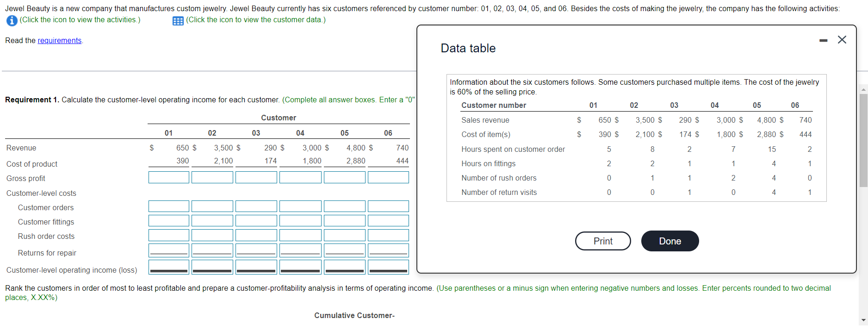Select operating income field for customer 05

[345, 267]
